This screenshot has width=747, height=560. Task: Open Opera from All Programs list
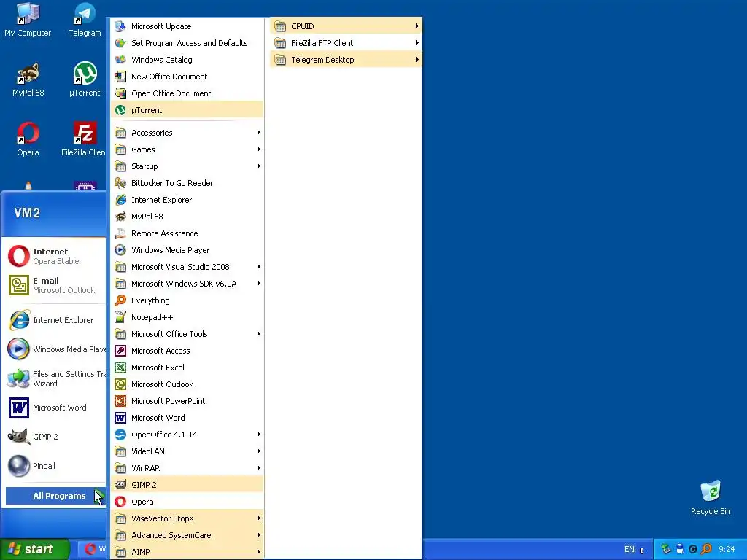click(187, 502)
